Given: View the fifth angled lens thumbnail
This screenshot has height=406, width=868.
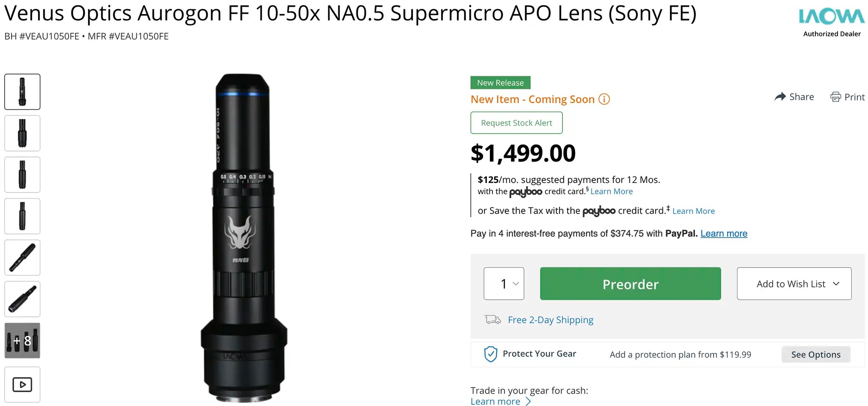Looking at the screenshot, I should (22, 258).
